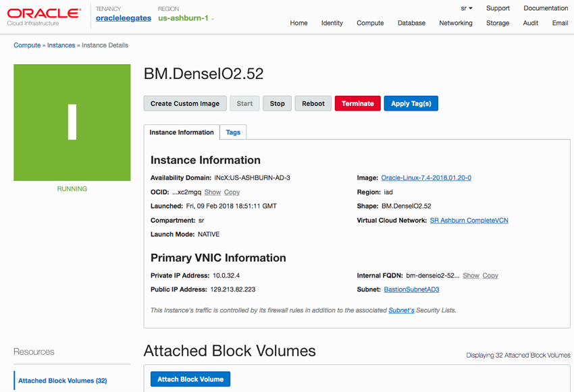Open the Networking menu item
This screenshot has width=574, height=392.
[456, 23]
